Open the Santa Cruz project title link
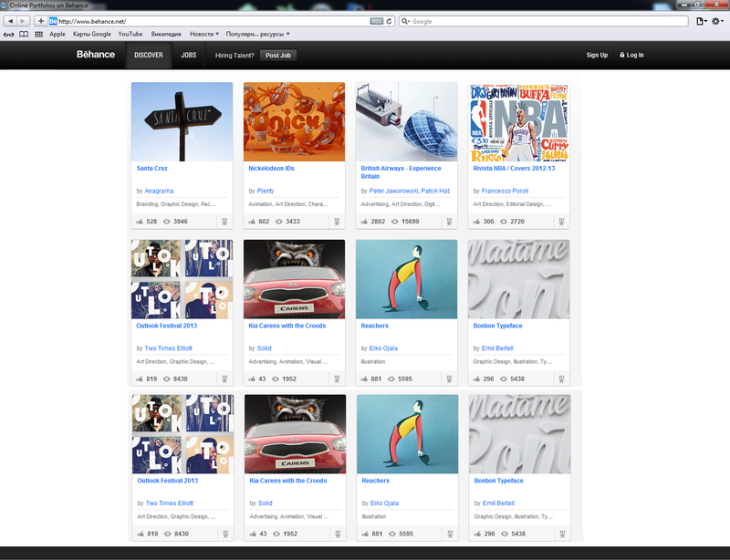The height and width of the screenshot is (560, 730). click(151, 169)
